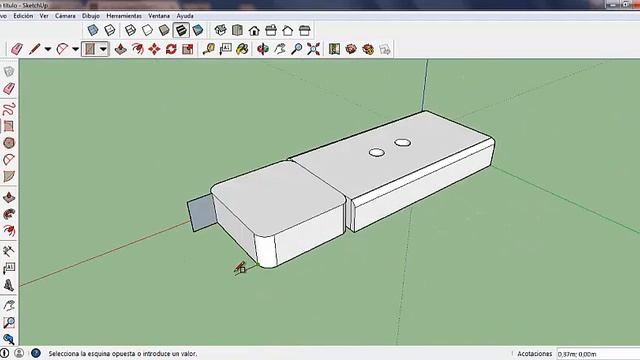
Task: Select Offset tool in left sidebar
Action: coord(9,231)
